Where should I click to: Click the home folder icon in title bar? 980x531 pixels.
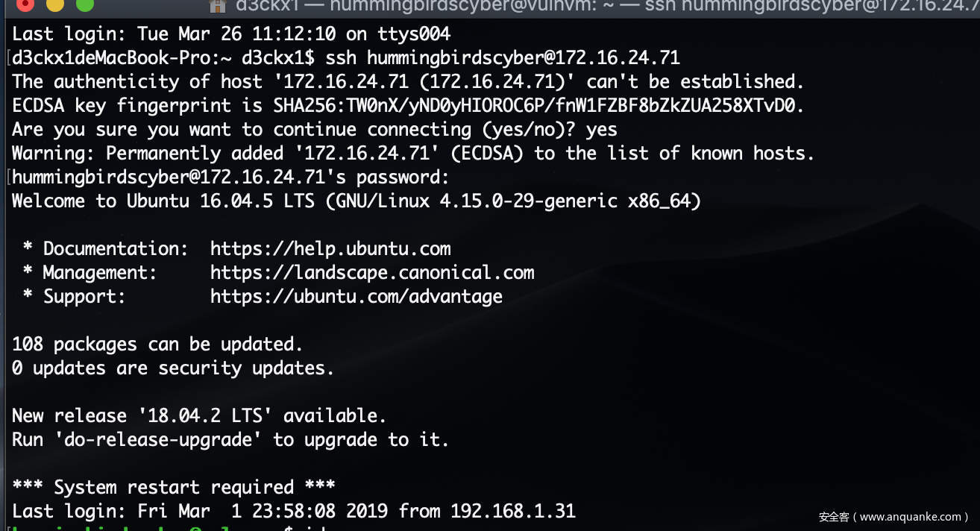(218, 5)
